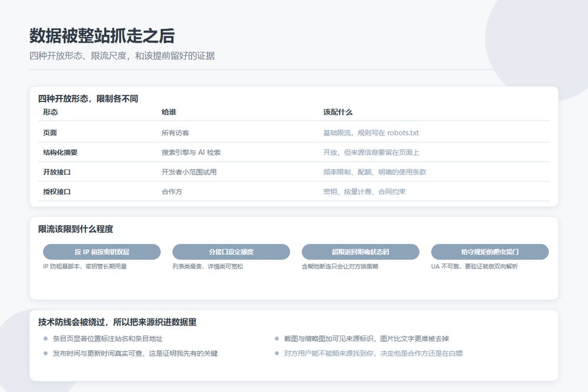Viewport: 588px width, 392px height.
Task: Click the bullet 条目页显著位置标注站名和条目地址
Action: [x=108, y=338]
